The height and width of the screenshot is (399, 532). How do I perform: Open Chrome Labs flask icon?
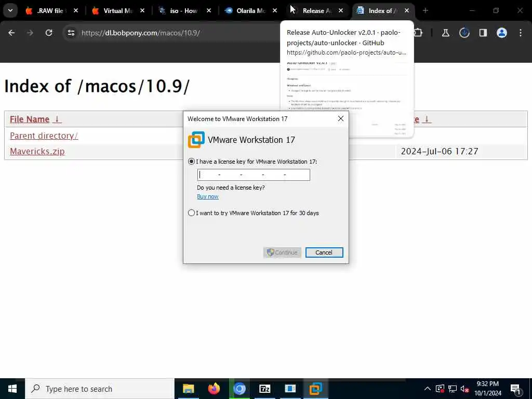coord(445,33)
